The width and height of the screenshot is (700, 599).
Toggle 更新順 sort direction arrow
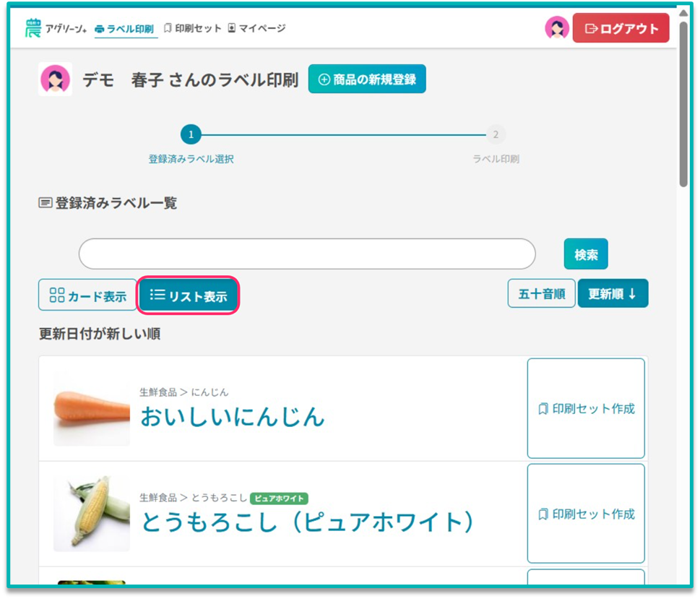point(613,294)
